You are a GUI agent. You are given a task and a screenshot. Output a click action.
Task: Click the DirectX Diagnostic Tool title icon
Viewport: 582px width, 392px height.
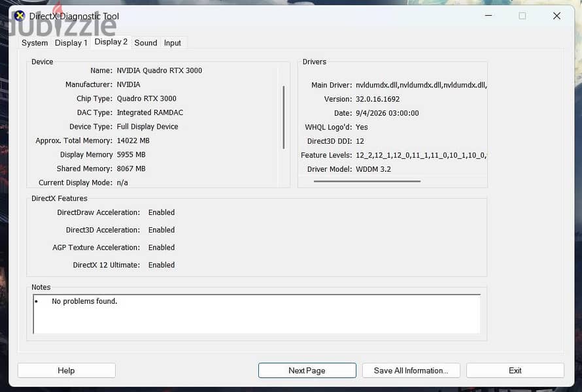tap(20, 16)
